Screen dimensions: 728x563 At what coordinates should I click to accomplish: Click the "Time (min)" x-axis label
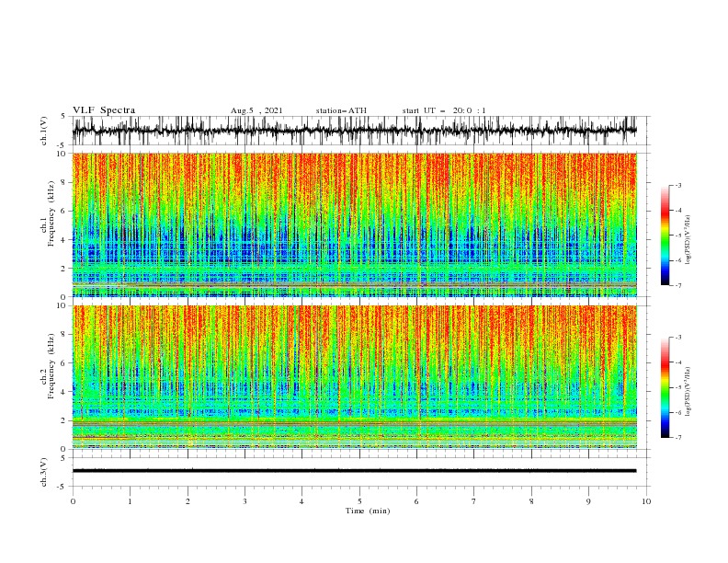(x=368, y=511)
